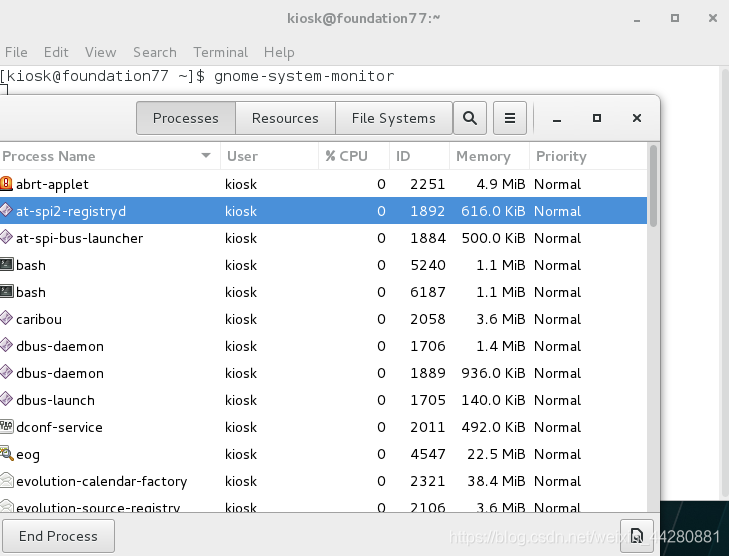This screenshot has height=556, width=729.
Task: Open process properties icon button at bottom
Action: pyautogui.click(x=636, y=536)
